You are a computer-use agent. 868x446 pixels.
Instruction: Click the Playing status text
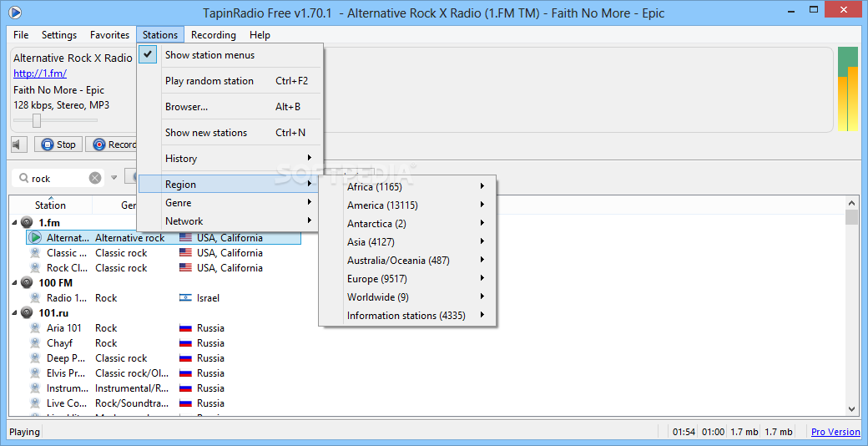click(x=24, y=432)
